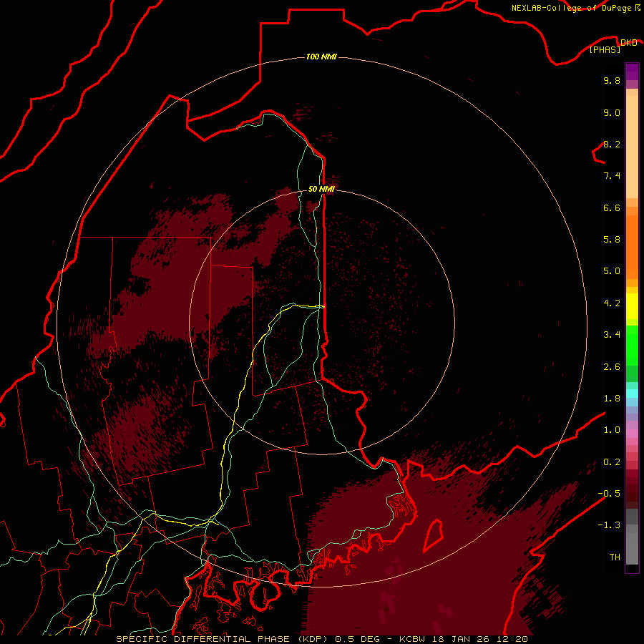
Task: Click the 0.2 legend value
Action: (612, 462)
